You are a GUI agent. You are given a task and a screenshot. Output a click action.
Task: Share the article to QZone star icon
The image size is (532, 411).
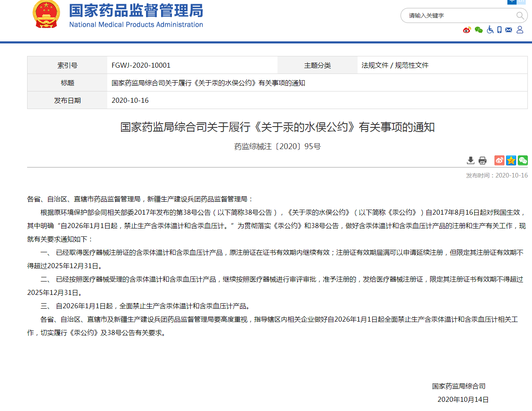coord(511,160)
